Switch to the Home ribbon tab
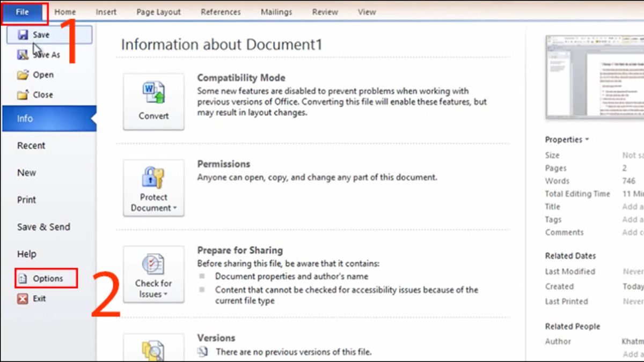 (x=65, y=12)
